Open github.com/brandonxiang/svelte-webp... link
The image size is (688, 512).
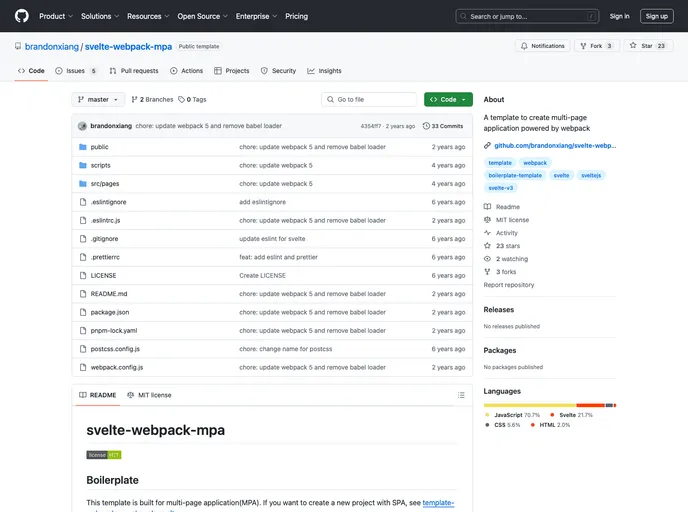point(555,146)
